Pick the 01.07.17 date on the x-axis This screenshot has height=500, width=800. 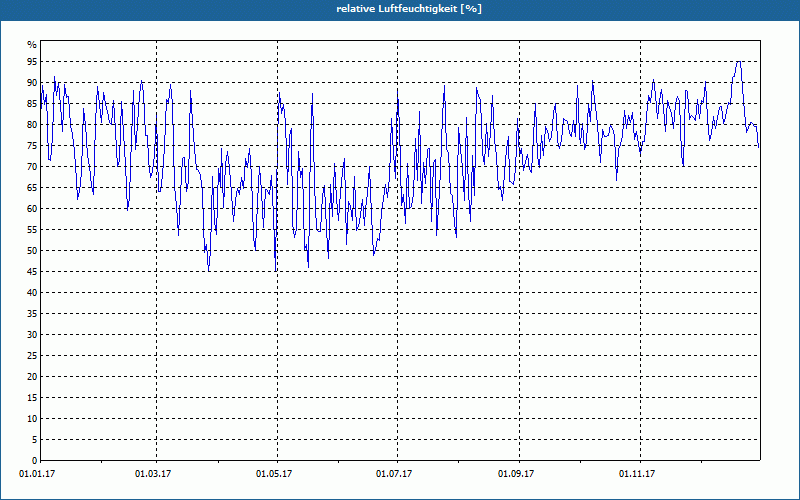394,473
